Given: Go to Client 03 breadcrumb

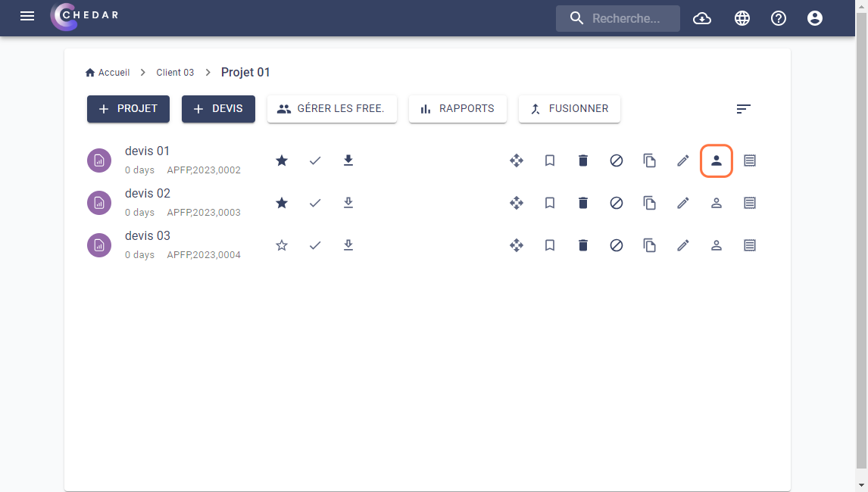Looking at the screenshot, I should pos(175,73).
